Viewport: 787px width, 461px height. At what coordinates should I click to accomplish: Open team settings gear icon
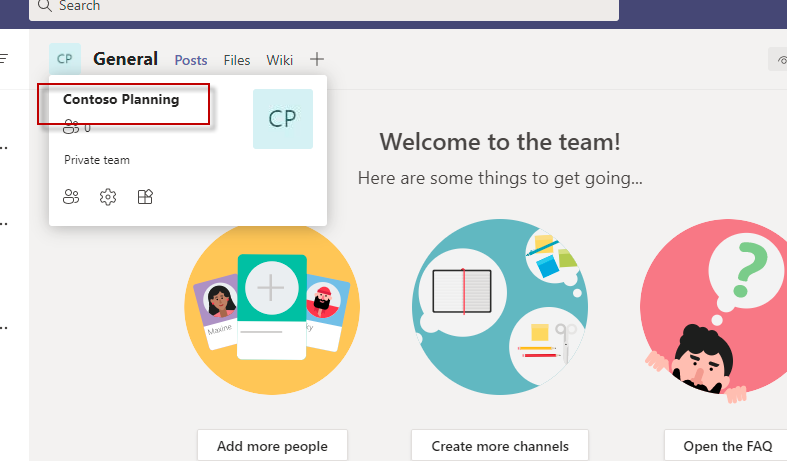click(108, 197)
